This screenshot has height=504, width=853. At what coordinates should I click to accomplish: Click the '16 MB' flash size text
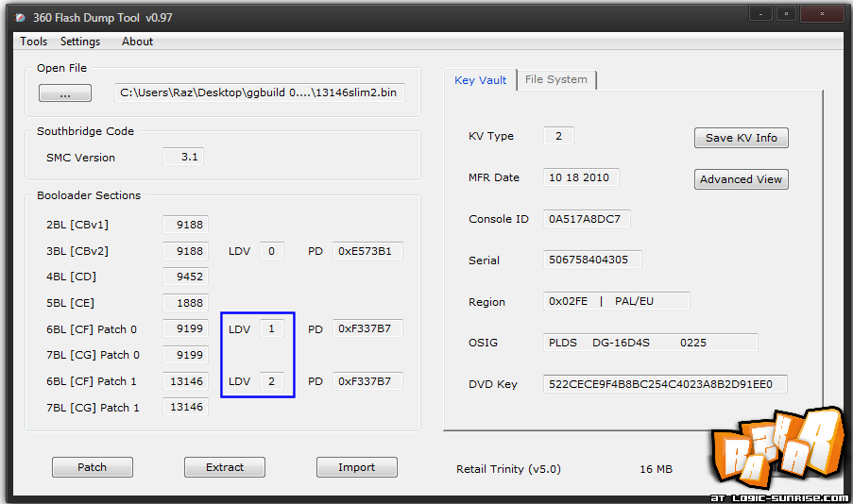coord(656,469)
